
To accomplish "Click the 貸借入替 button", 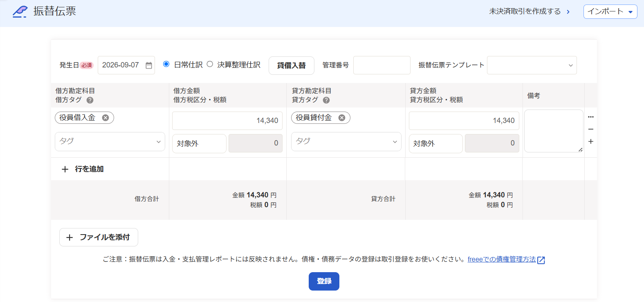I will click(291, 65).
